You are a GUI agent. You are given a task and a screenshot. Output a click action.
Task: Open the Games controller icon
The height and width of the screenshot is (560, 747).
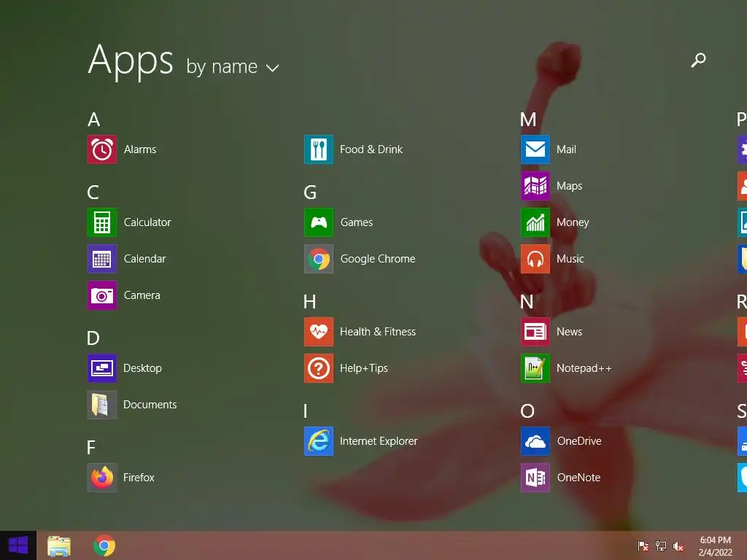coord(319,222)
